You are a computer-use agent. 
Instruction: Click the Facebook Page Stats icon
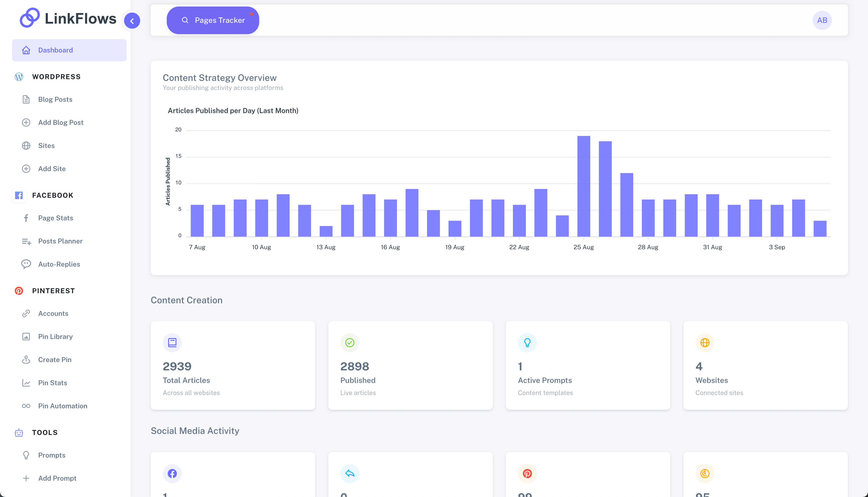click(x=26, y=218)
